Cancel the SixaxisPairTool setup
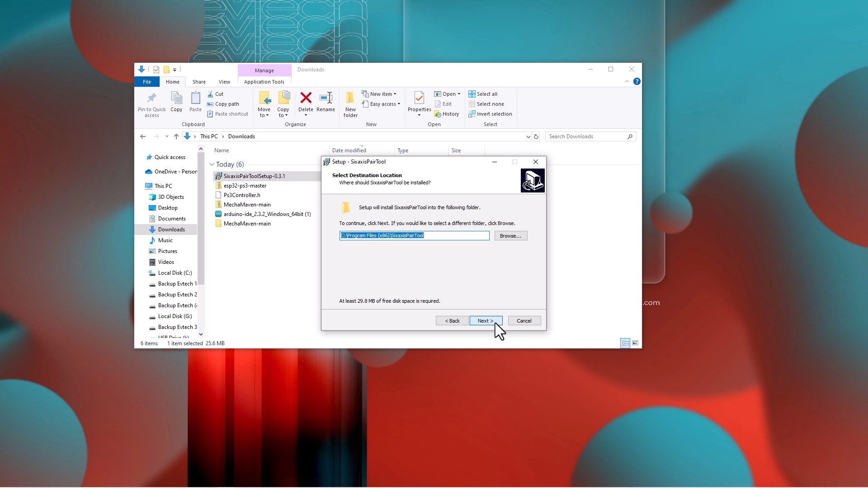Screen dimensions: 868x488 pyautogui.click(x=524, y=321)
